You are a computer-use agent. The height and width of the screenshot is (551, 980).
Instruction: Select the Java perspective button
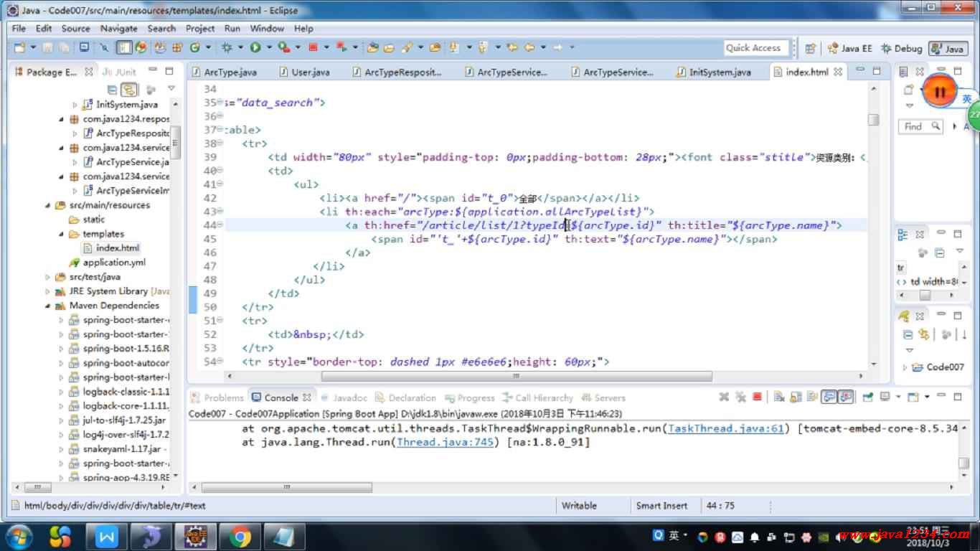(947, 48)
